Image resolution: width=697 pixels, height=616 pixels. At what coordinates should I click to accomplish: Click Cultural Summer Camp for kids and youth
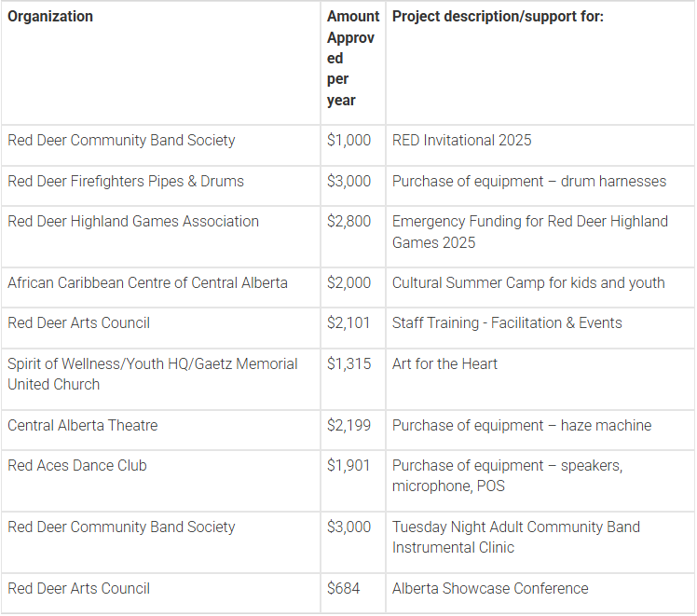[x=528, y=283]
